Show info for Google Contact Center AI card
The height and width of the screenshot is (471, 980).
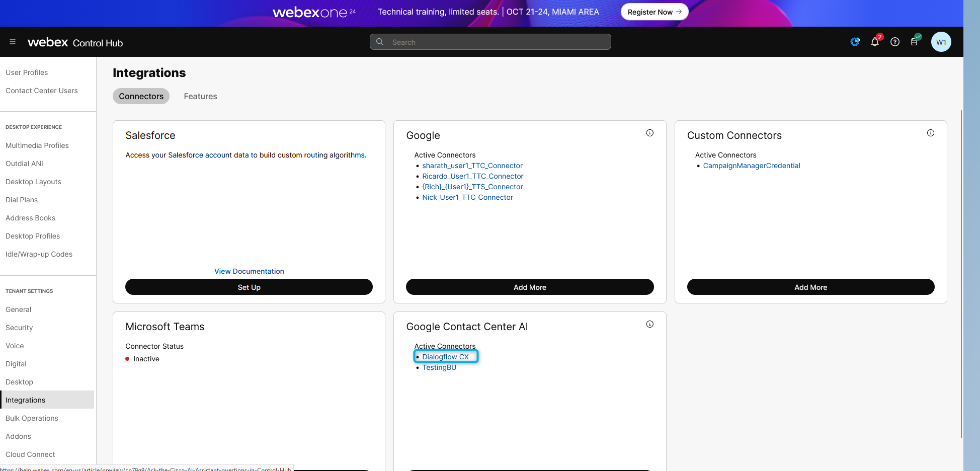coord(650,324)
